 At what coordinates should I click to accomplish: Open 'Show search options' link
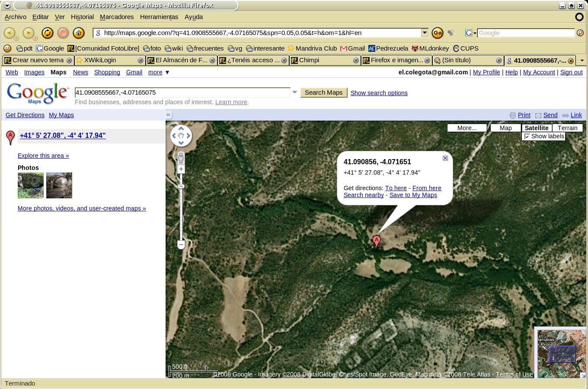(379, 93)
